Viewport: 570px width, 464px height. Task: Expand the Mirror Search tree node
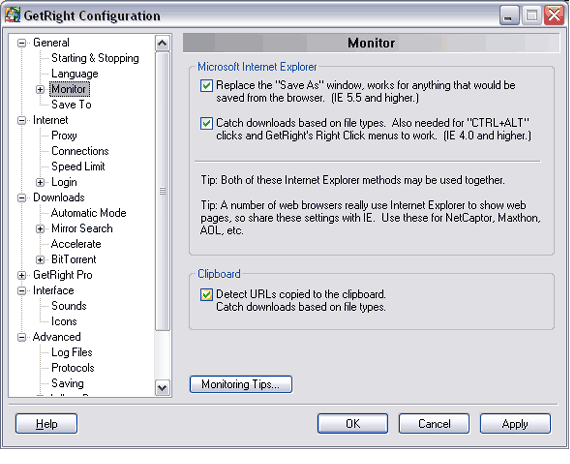40,229
